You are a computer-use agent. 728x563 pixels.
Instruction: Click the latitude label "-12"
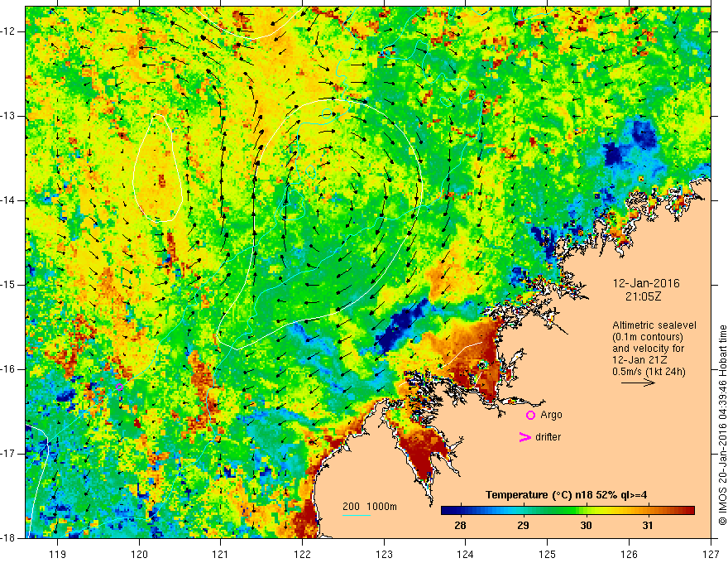9,31
